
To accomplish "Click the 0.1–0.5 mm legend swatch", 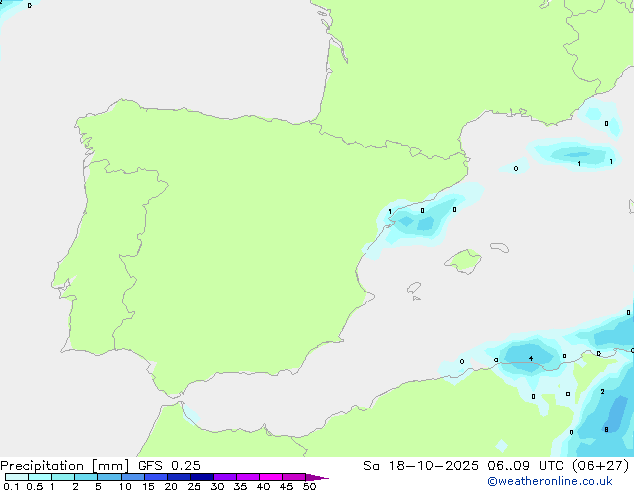I will coord(17,477).
